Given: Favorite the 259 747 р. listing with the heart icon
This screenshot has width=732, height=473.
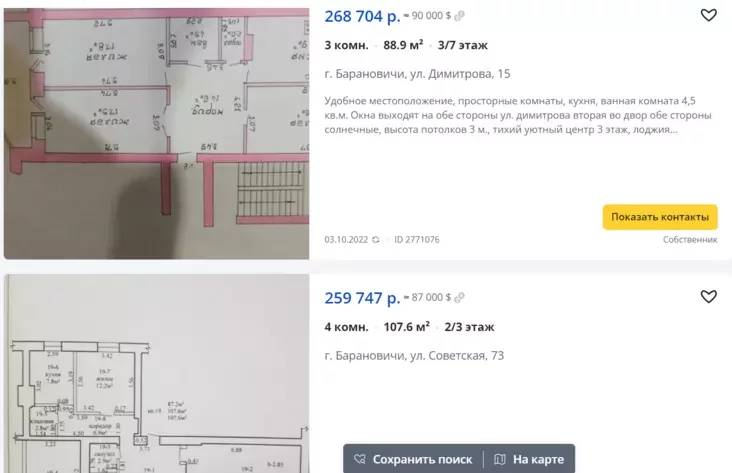Looking at the screenshot, I should pyautogui.click(x=708, y=297).
